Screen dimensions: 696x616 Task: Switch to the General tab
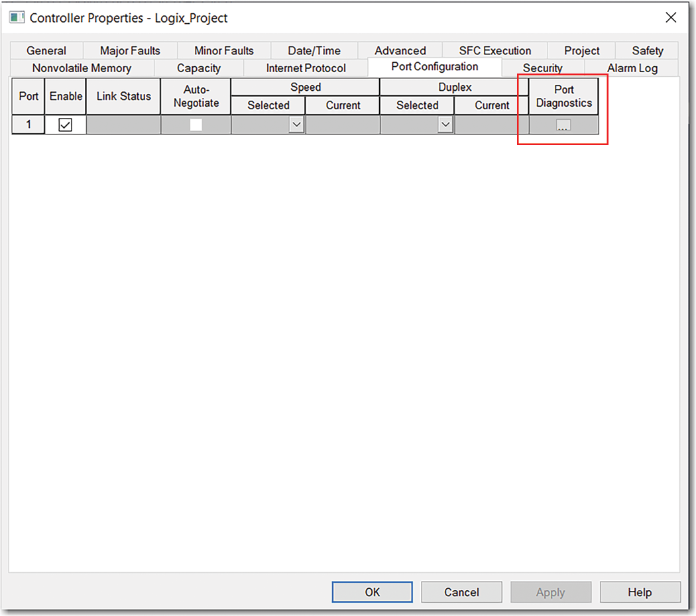[x=46, y=50]
